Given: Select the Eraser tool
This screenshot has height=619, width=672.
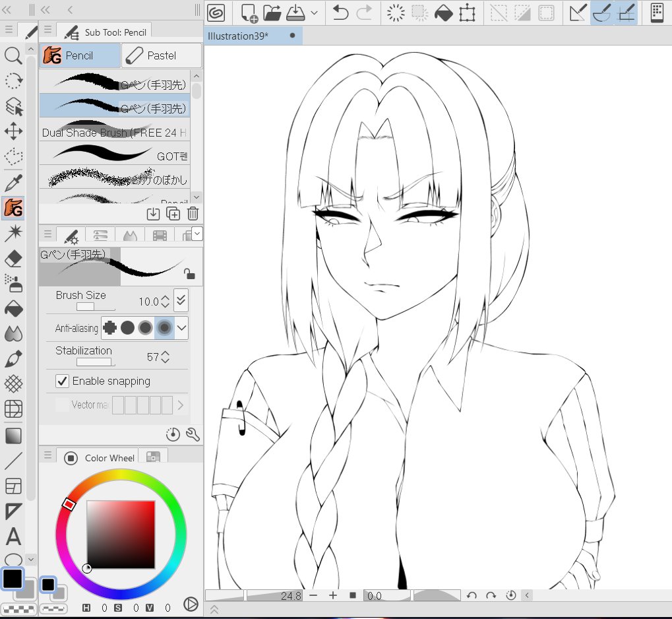Looking at the screenshot, I should coord(13,259).
